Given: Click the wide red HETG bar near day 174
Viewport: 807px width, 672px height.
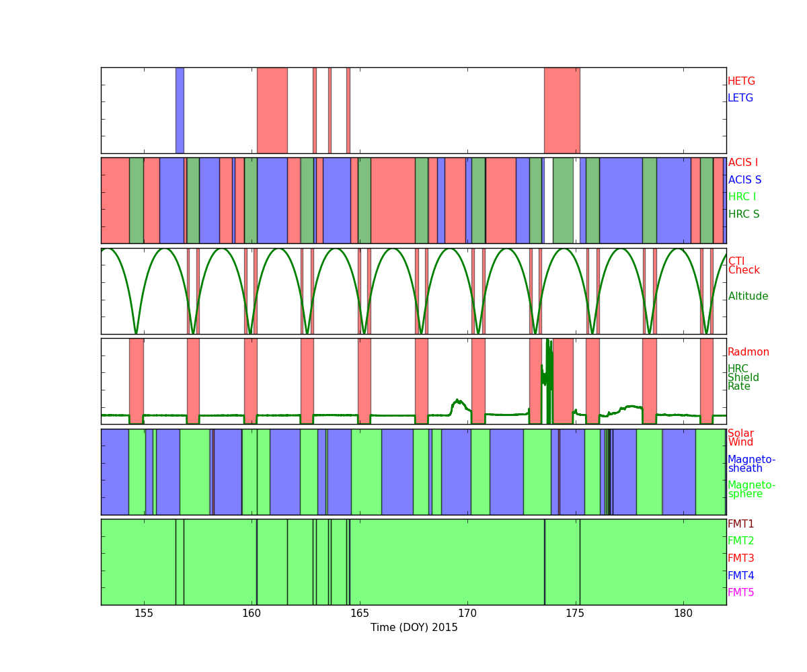Looking at the screenshot, I should (562, 110).
